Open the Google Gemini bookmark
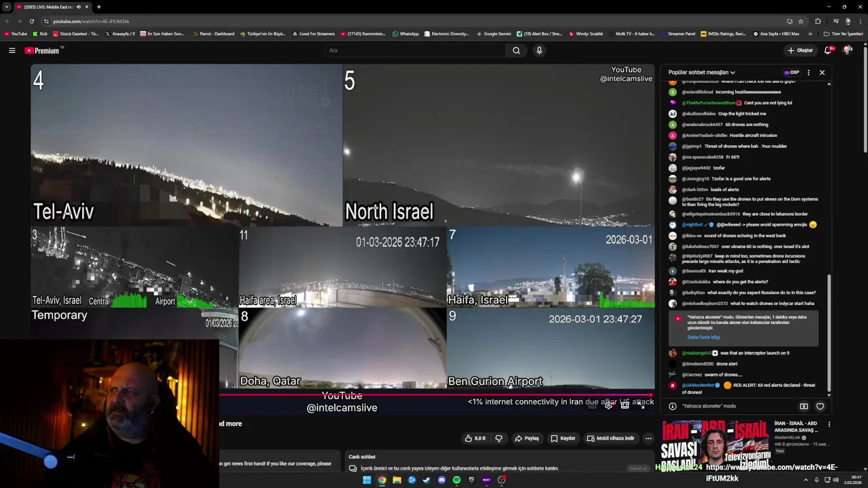The width and height of the screenshot is (868, 488). [x=494, y=33]
